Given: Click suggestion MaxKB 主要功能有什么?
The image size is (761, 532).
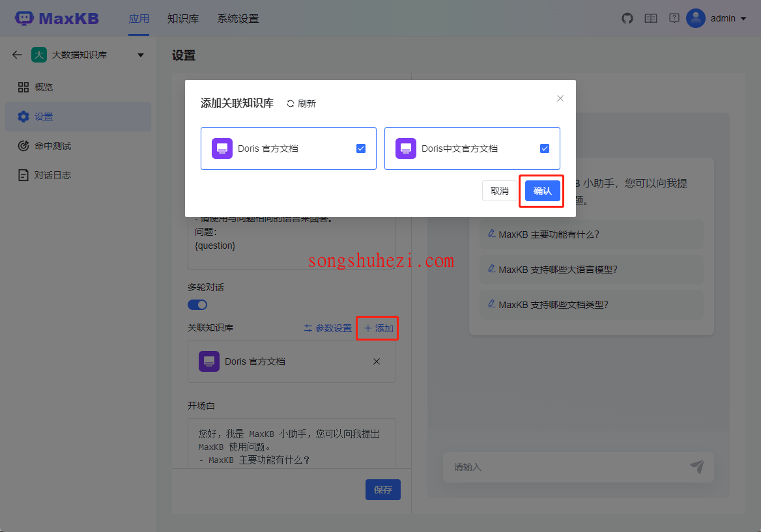Looking at the screenshot, I should click(x=592, y=234).
